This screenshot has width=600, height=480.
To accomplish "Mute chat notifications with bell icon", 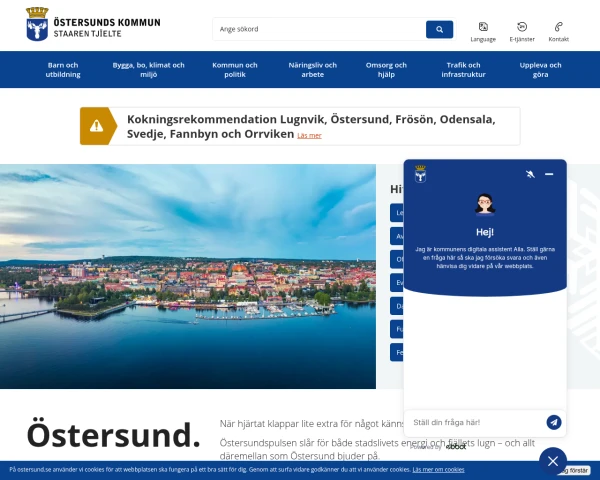I will point(530,174).
